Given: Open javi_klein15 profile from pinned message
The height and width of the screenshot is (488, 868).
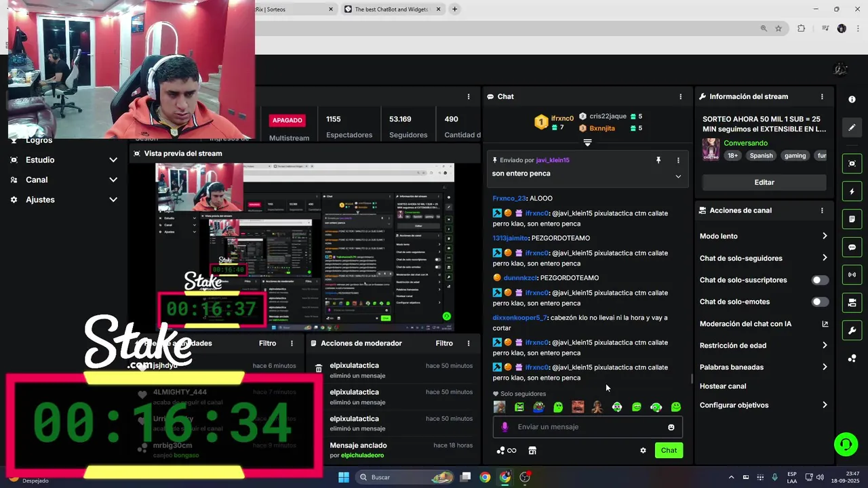Looking at the screenshot, I should (553, 160).
